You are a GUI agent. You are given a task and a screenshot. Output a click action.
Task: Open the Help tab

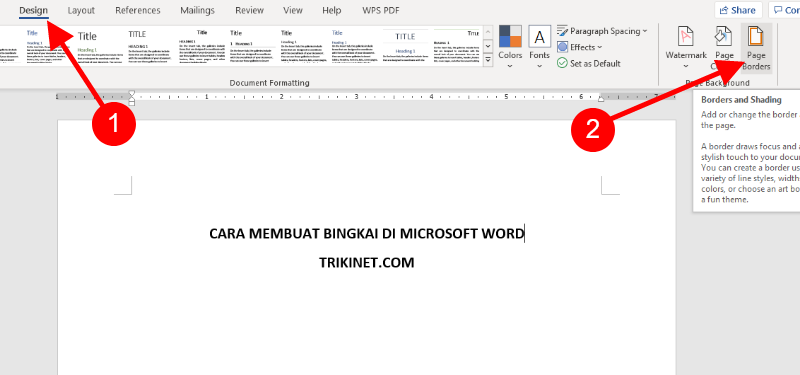click(x=332, y=10)
